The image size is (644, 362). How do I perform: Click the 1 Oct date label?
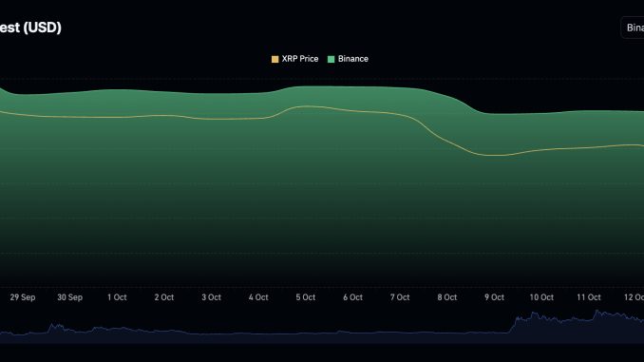point(117,297)
